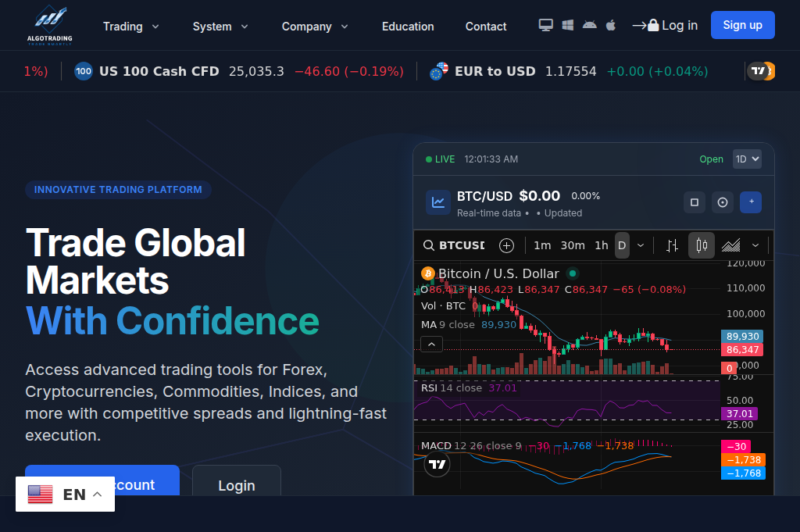This screenshot has height=532, width=800.
Task: Click the compare plus icon beside the symbol
Action: pos(506,245)
